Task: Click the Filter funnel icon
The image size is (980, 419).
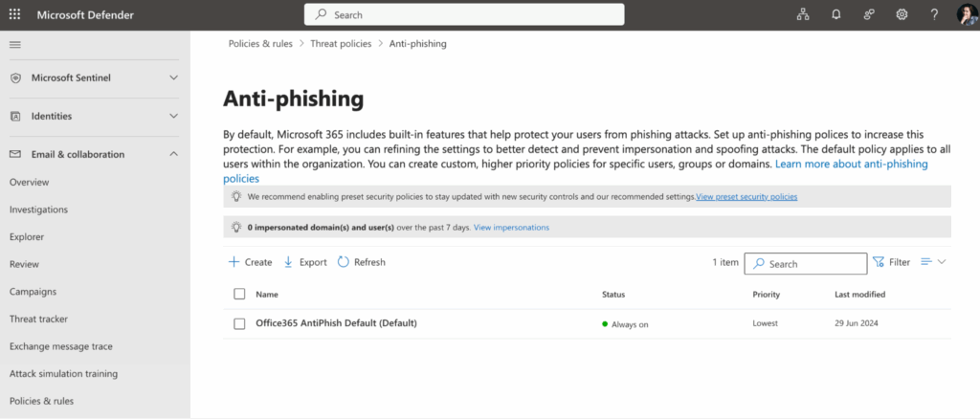Action: click(x=879, y=262)
